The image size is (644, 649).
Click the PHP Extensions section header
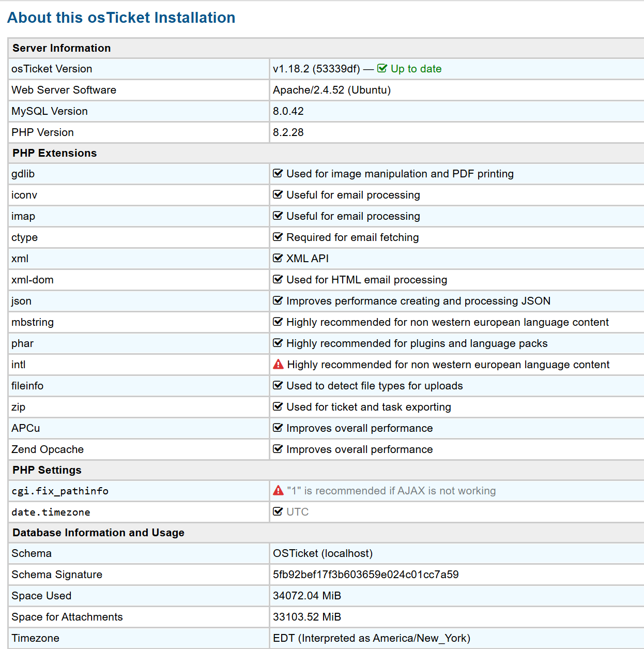coord(54,153)
